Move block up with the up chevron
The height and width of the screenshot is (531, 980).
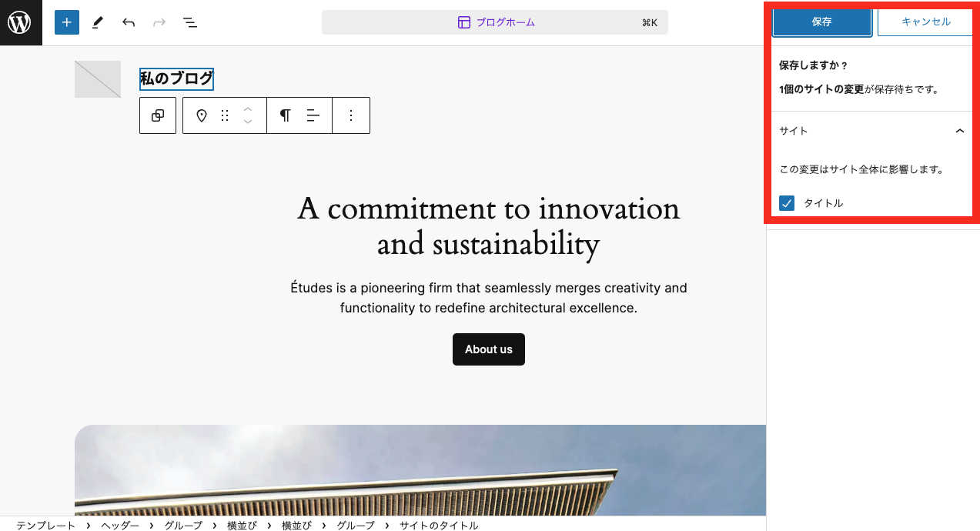coord(248,109)
